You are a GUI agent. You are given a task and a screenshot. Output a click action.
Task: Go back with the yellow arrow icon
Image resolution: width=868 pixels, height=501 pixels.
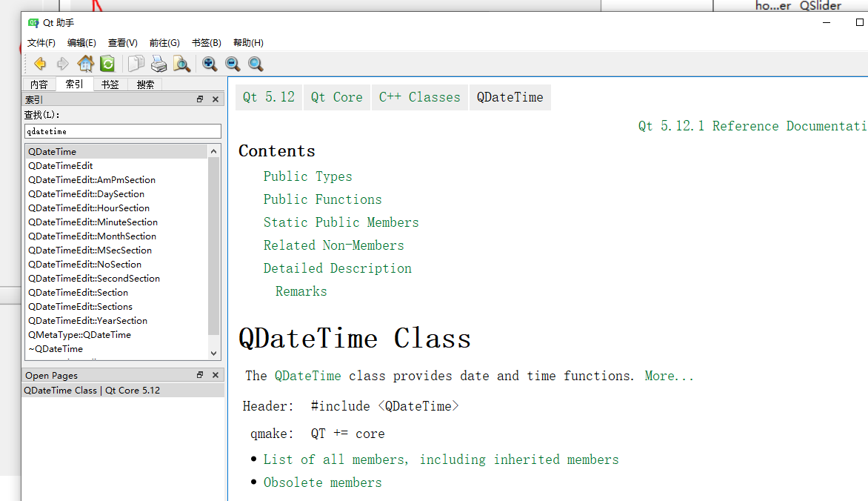click(40, 64)
